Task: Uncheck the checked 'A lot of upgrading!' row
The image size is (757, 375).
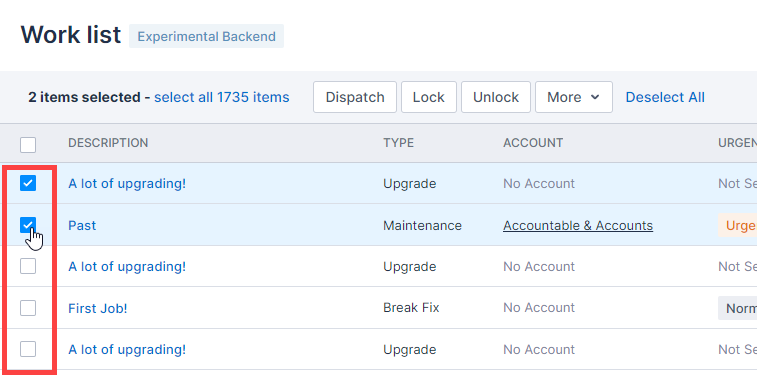Action: click(28, 183)
